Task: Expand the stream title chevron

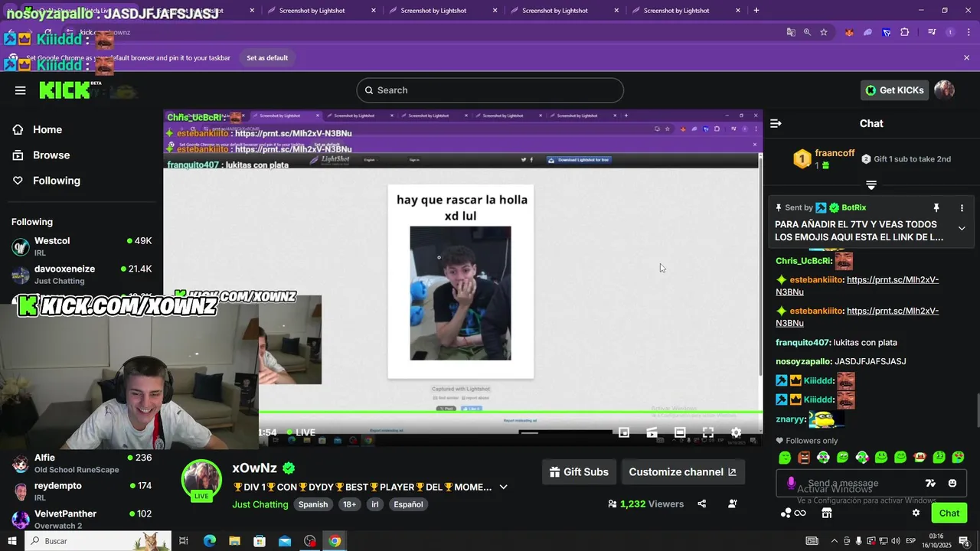Action: pyautogui.click(x=503, y=487)
